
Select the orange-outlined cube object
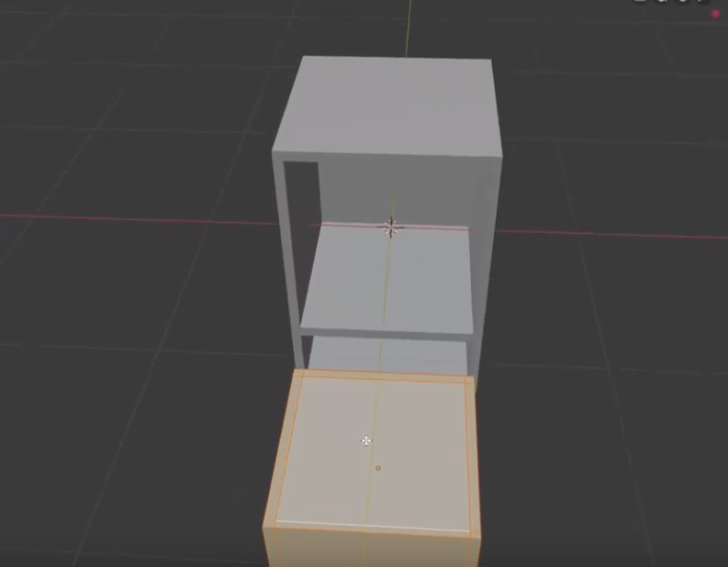[x=372, y=468]
